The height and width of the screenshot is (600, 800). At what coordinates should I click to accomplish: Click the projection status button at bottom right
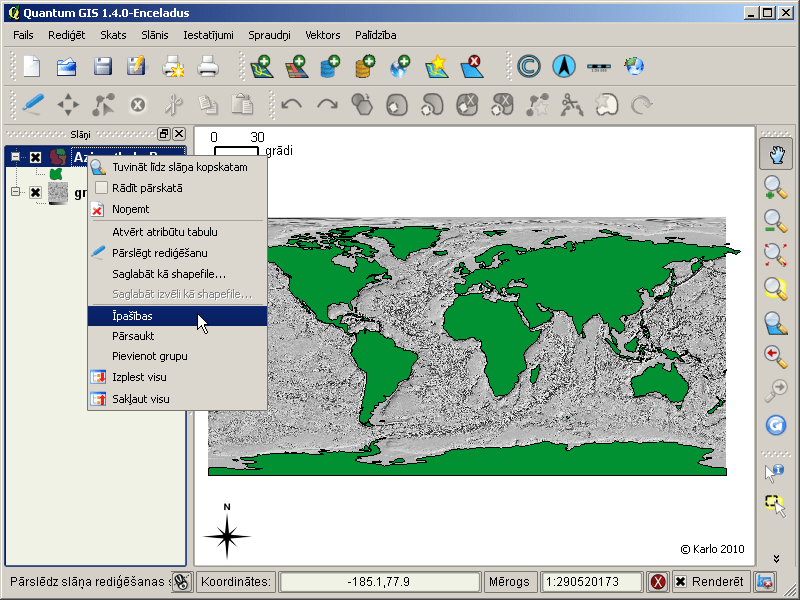[765, 582]
